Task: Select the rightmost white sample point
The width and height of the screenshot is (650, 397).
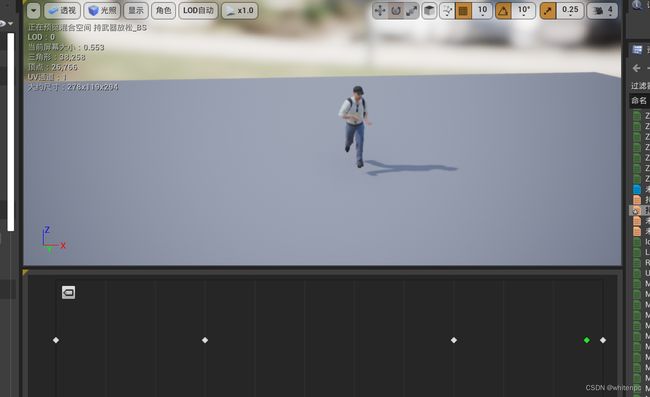Action: click(603, 340)
